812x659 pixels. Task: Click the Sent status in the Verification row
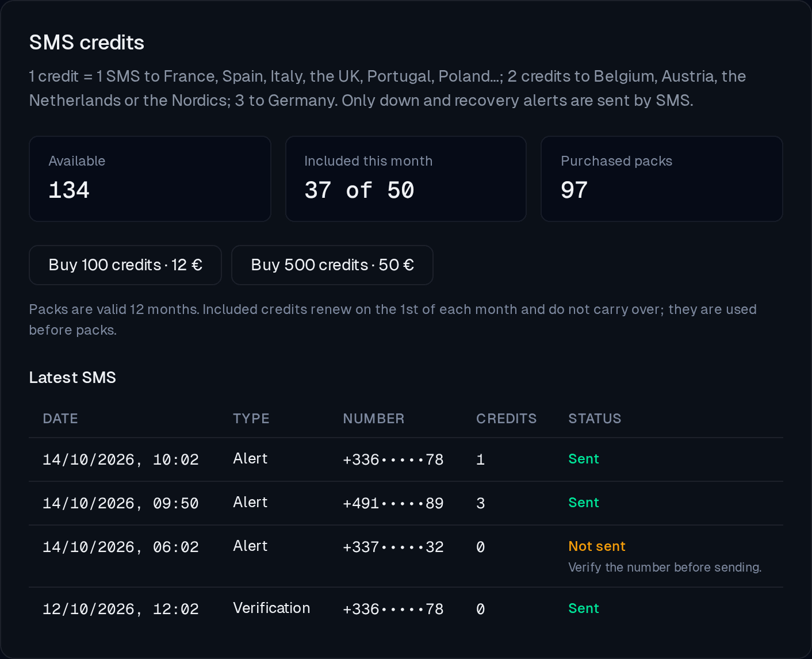[x=584, y=608]
